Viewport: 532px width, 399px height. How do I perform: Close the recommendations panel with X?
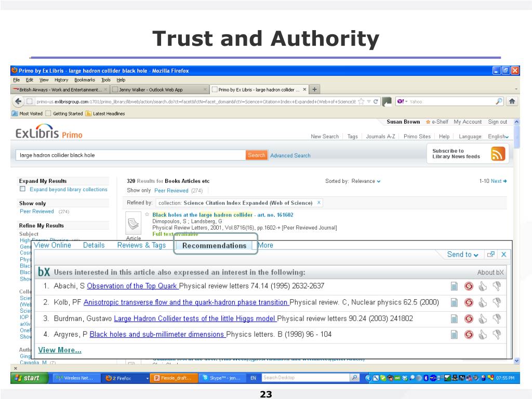click(x=504, y=255)
